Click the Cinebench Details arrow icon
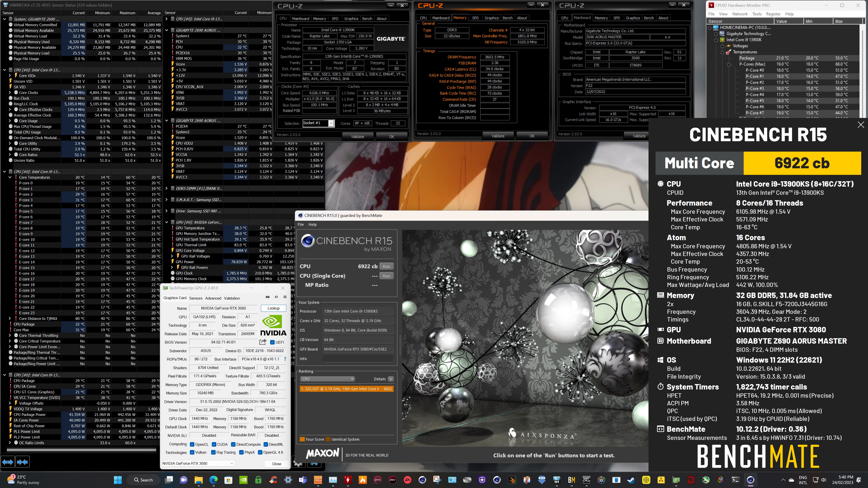The image size is (868, 488). tap(391, 379)
